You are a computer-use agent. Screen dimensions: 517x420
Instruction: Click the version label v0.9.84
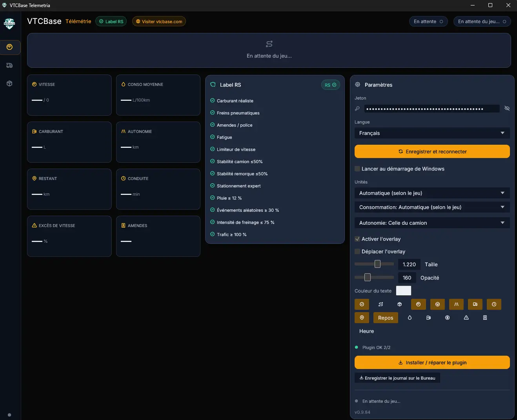[362, 412]
